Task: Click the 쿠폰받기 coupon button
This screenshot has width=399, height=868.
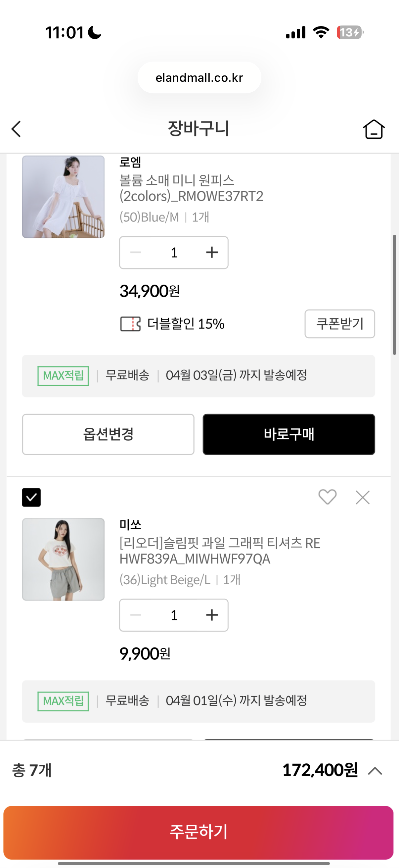Action: click(x=339, y=324)
